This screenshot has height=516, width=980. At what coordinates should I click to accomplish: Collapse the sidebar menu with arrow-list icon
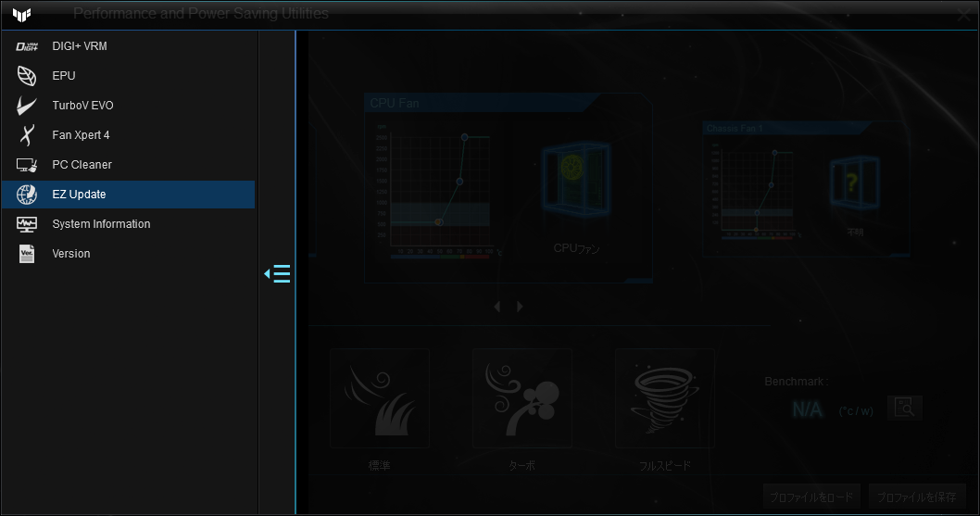coord(277,274)
